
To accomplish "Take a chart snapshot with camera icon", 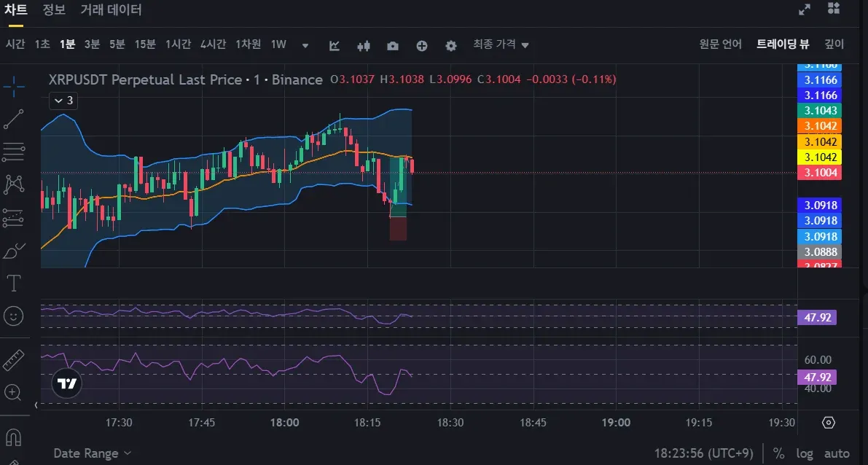I will pyautogui.click(x=393, y=45).
